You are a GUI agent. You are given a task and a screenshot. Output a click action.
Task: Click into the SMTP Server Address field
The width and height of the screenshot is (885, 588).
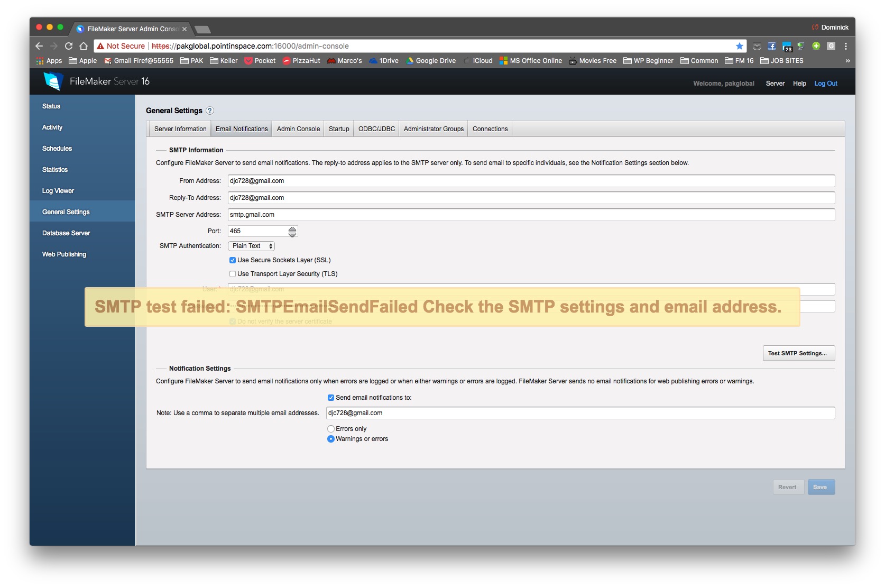pyautogui.click(x=531, y=215)
